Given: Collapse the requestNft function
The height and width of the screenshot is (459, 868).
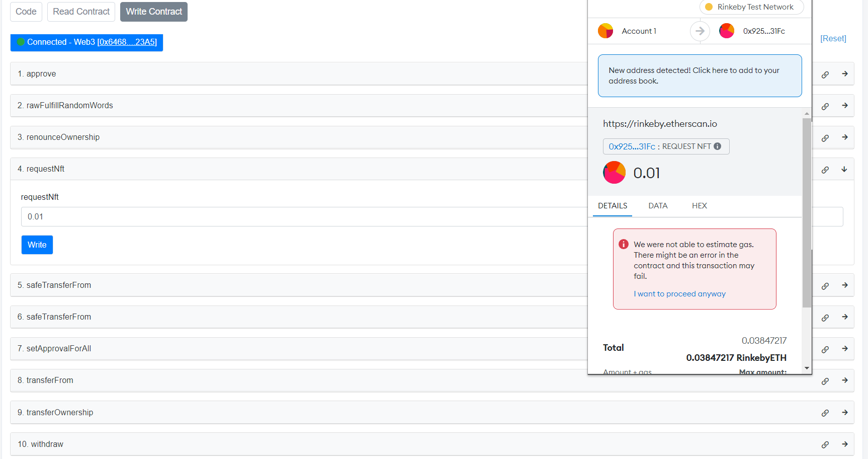Looking at the screenshot, I should click(844, 169).
